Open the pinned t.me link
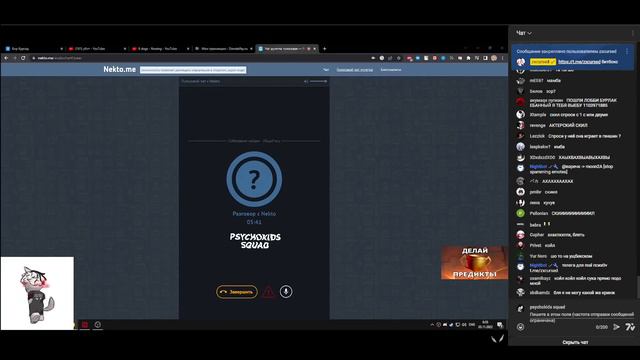 coord(579,62)
